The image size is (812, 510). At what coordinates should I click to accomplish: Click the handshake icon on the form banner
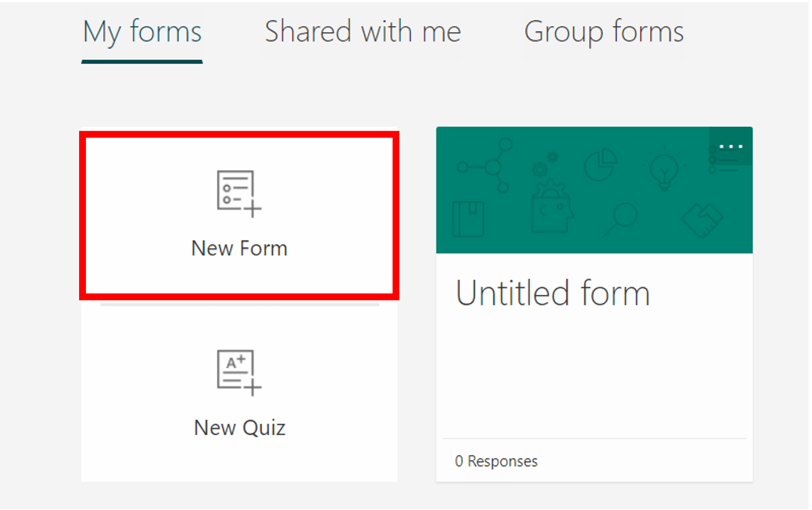pos(703,220)
